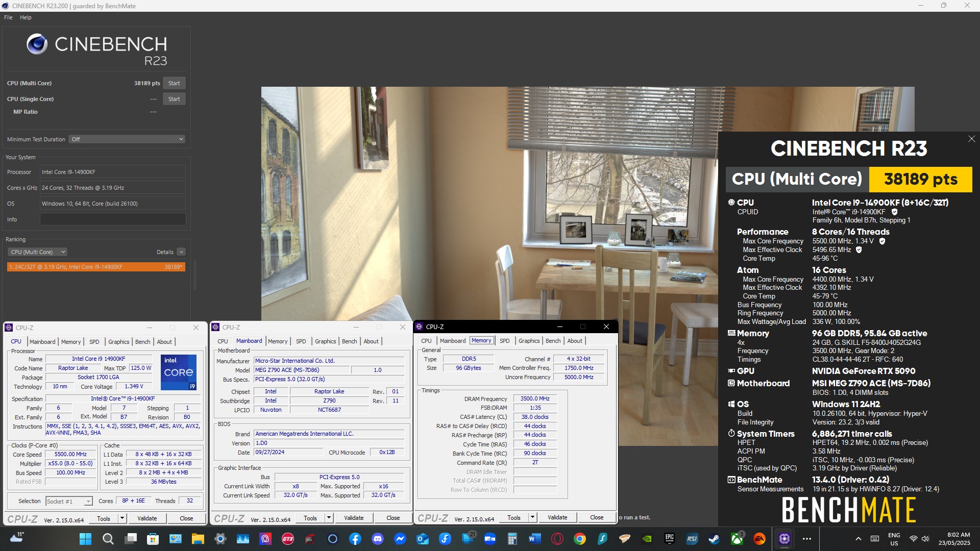The height and width of the screenshot is (551, 980).
Task: Click the Intel Core i9 processor logo
Action: 179,372
